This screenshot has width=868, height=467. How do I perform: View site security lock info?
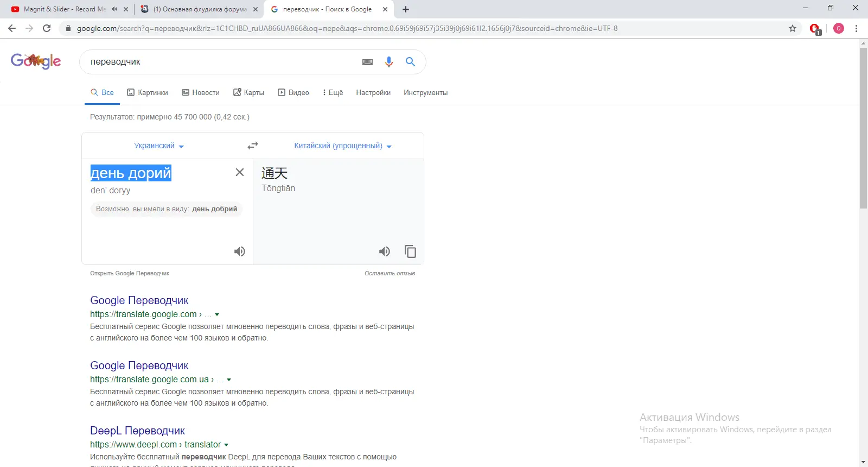[68, 28]
